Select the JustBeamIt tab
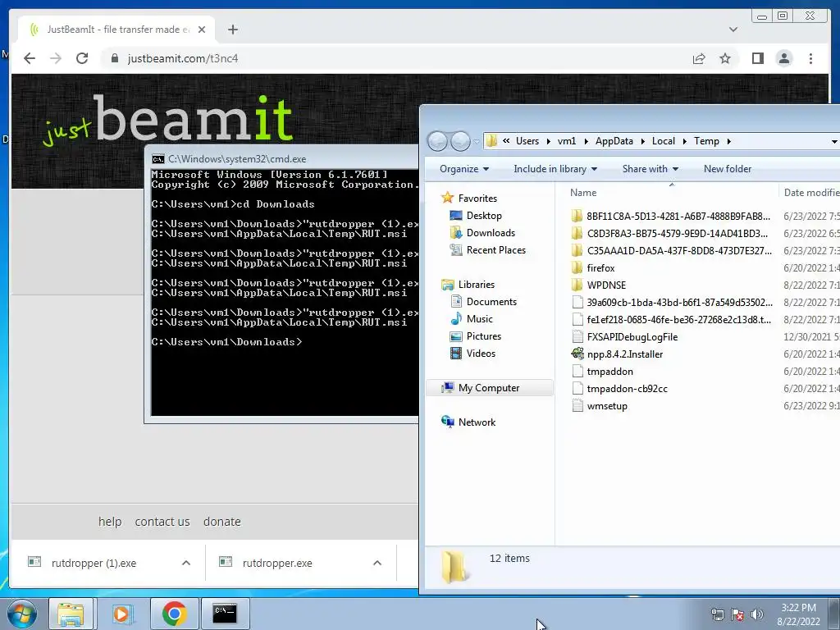 point(116,30)
